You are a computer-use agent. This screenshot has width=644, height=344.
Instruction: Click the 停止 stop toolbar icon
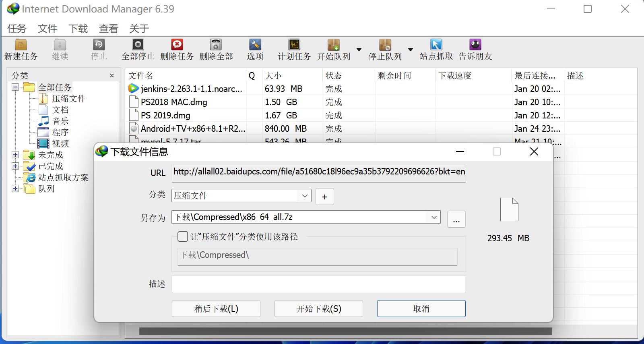pyautogui.click(x=99, y=44)
